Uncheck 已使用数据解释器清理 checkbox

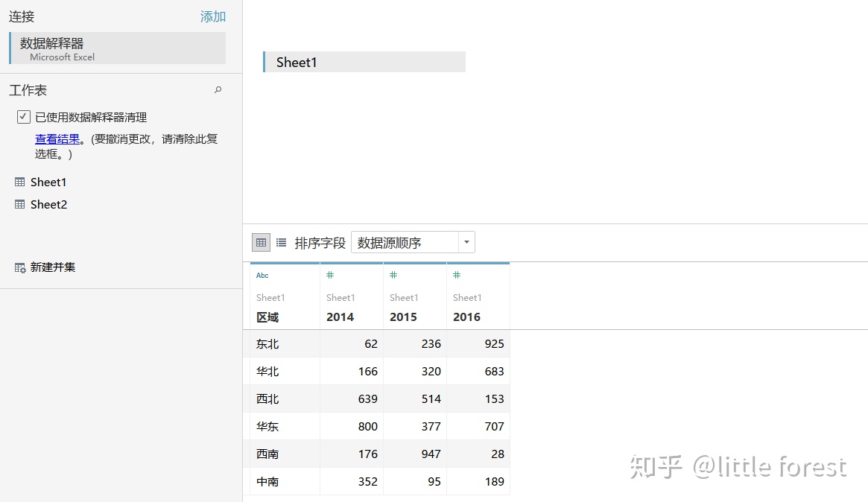pos(23,117)
